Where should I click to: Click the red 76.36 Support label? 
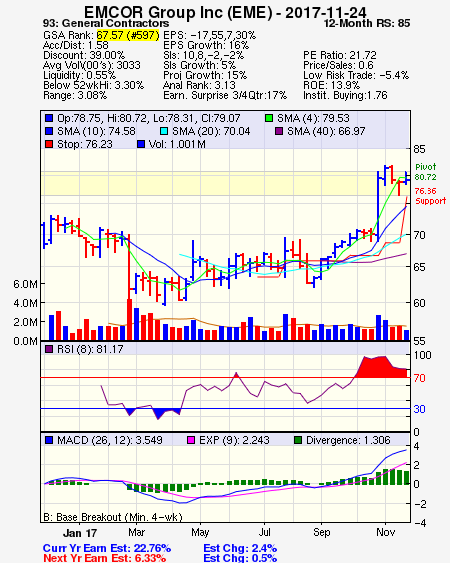431,196
